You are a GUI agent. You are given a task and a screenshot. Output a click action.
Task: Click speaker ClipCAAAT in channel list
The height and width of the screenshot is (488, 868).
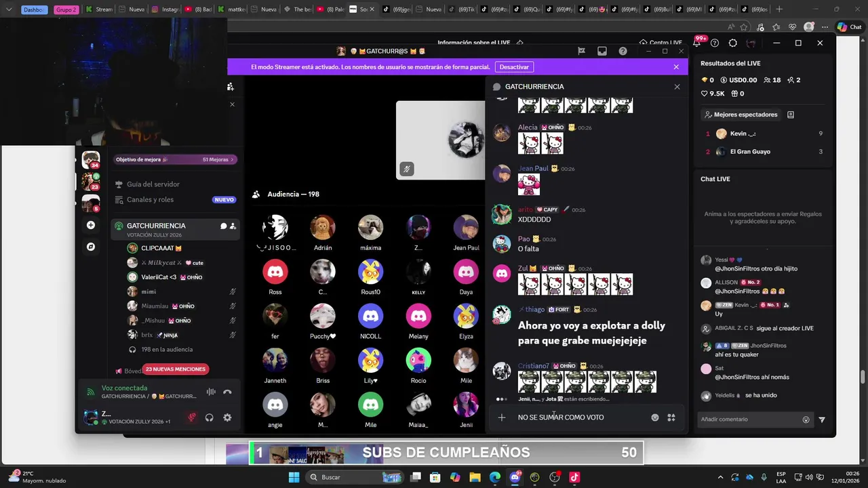pyautogui.click(x=161, y=249)
